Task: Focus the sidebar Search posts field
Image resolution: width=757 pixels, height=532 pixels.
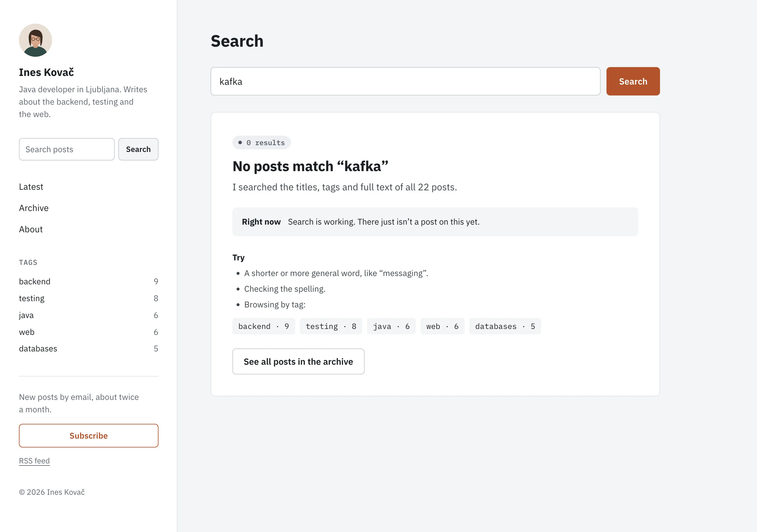Action: point(67,149)
